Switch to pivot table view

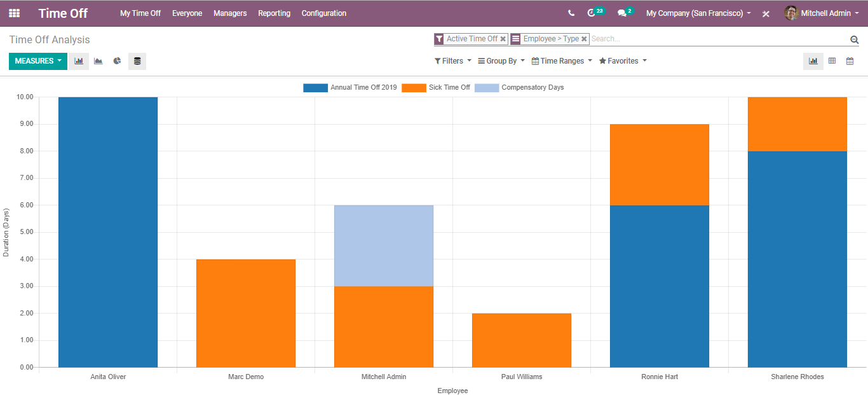(832, 61)
